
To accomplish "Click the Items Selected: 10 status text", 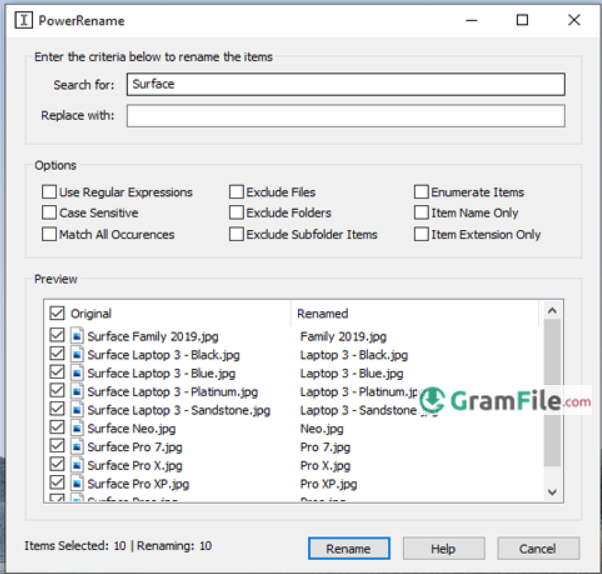I will tap(75, 546).
